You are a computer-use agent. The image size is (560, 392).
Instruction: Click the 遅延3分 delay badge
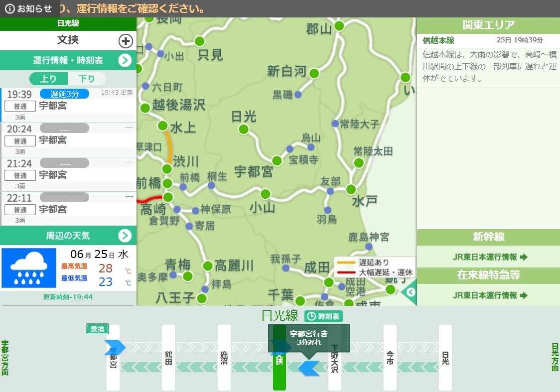coord(64,94)
